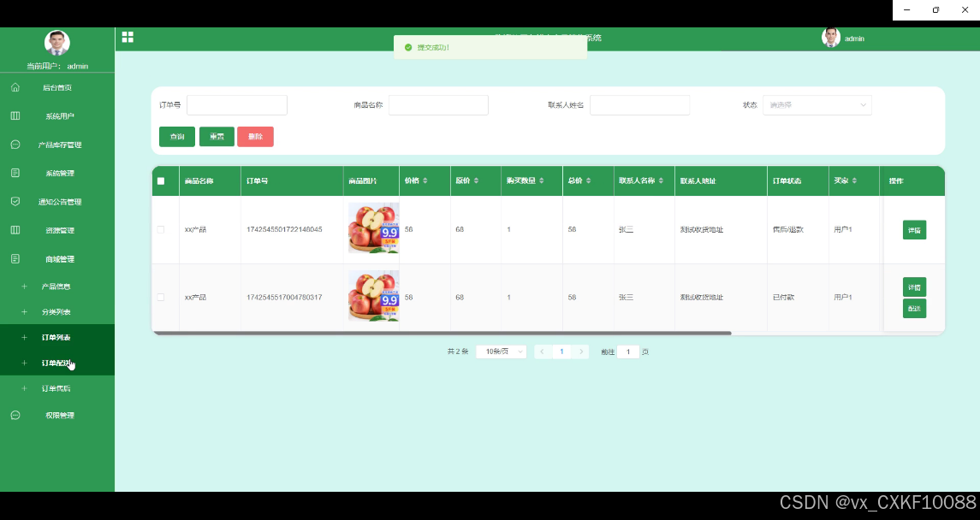
Task: Check the second order row checkbox
Action: click(x=161, y=297)
